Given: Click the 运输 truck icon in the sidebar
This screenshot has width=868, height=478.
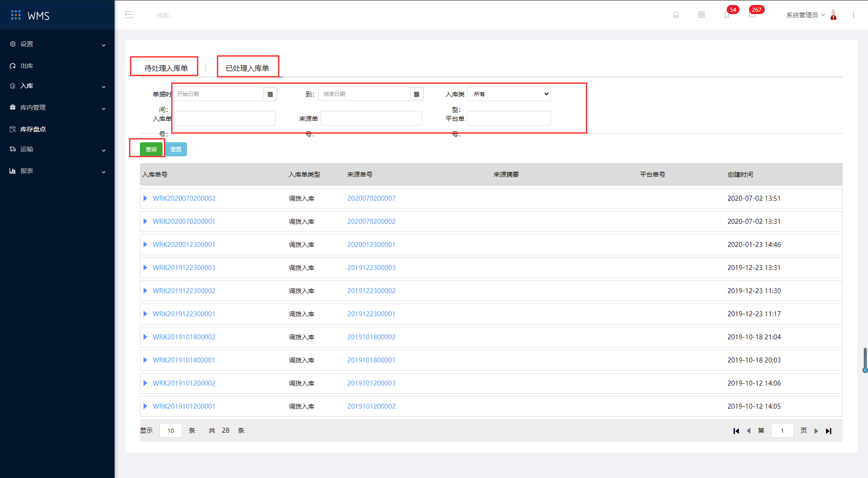Looking at the screenshot, I should 13,149.
